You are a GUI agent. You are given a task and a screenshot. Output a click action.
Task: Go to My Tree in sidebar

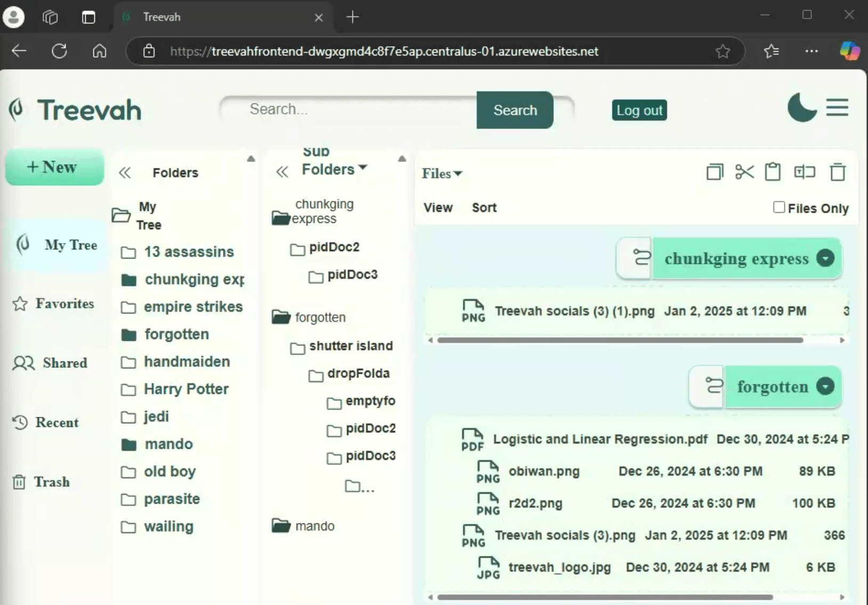pos(57,245)
